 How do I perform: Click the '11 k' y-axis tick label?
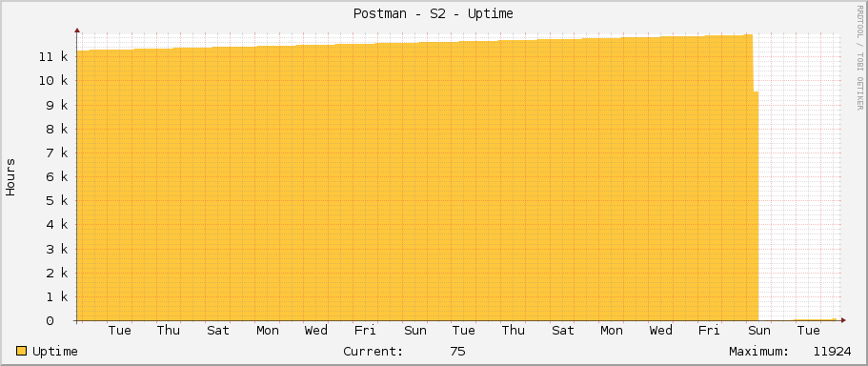pyautogui.click(x=53, y=56)
